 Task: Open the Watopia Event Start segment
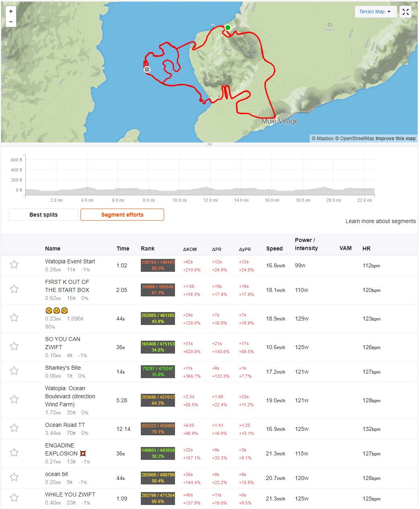[x=70, y=261]
